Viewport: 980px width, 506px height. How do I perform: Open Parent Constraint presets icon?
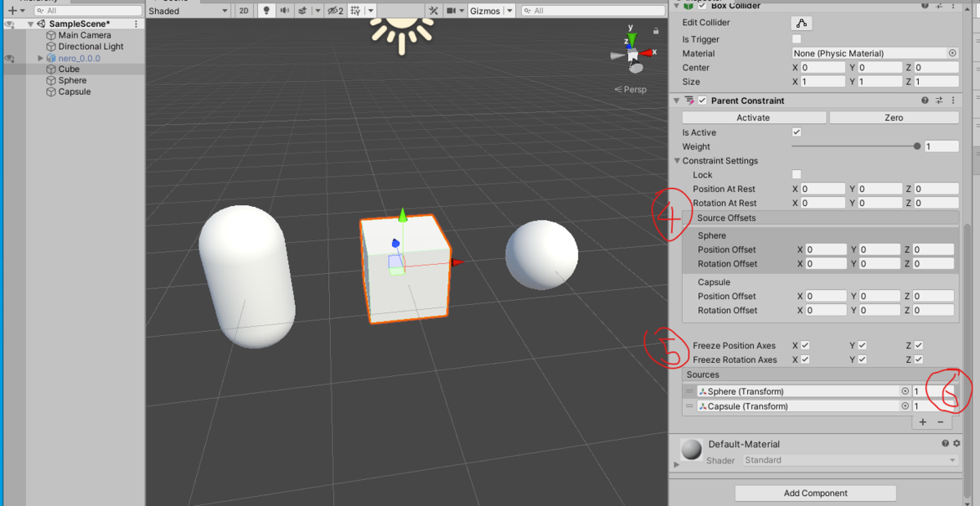[939, 101]
